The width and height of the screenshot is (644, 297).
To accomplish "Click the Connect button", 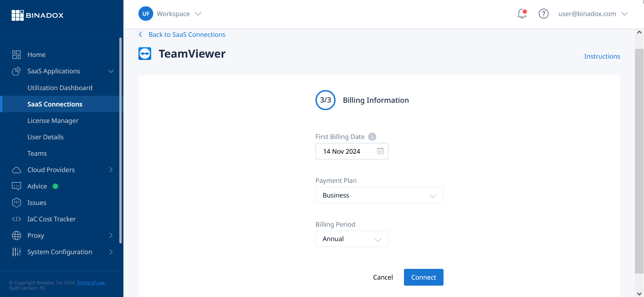I will coord(423,277).
